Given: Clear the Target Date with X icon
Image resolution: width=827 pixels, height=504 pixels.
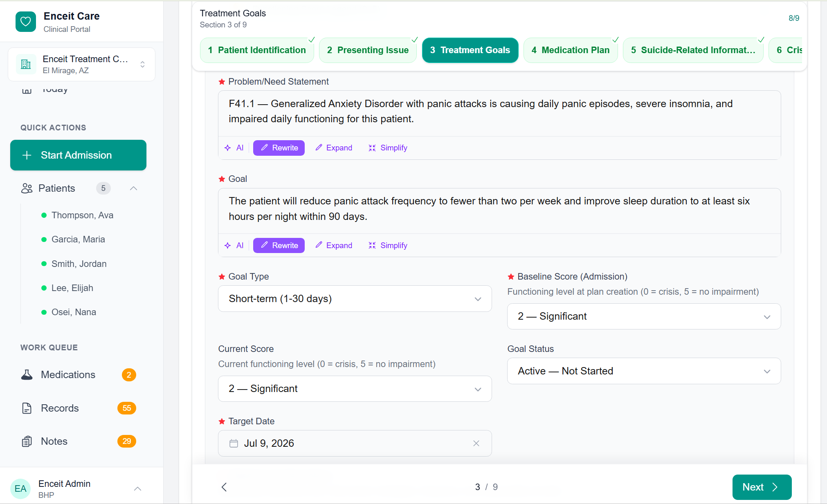Looking at the screenshot, I should [476, 444].
